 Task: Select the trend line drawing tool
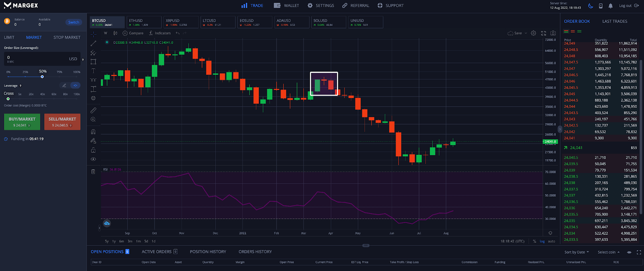click(93, 43)
